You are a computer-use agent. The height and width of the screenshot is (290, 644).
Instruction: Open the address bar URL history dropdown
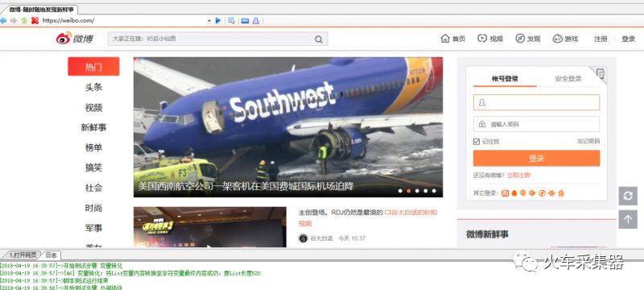(209, 20)
